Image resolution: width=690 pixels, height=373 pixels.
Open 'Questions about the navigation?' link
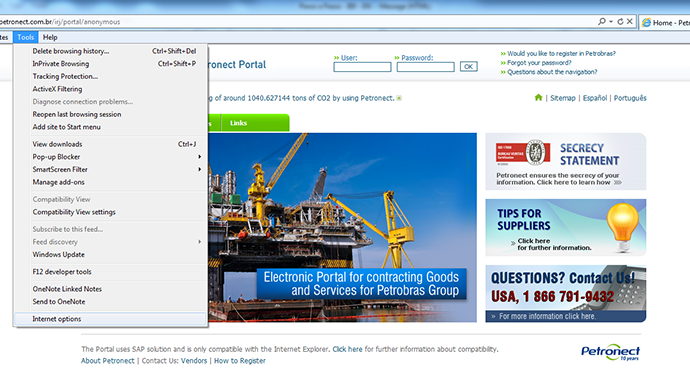[x=552, y=72]
